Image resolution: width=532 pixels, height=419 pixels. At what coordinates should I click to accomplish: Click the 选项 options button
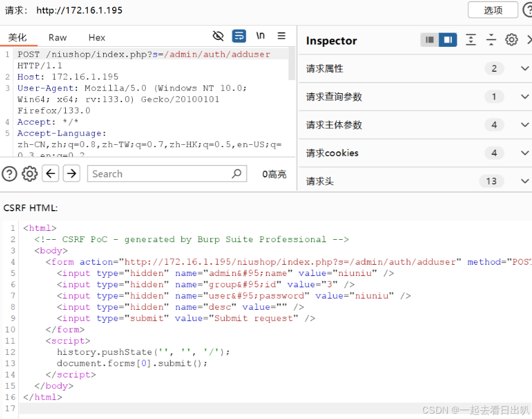(x=493, y=10)
